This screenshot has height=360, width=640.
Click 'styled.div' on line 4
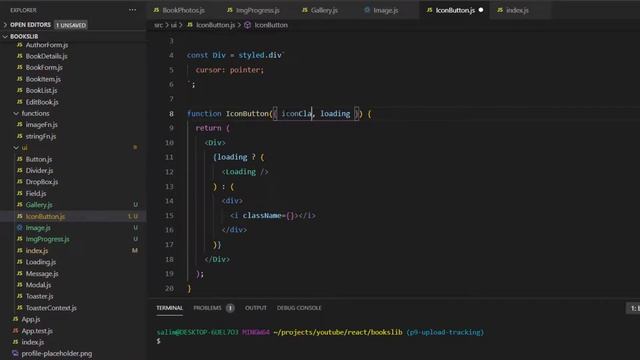pos(260,56)
